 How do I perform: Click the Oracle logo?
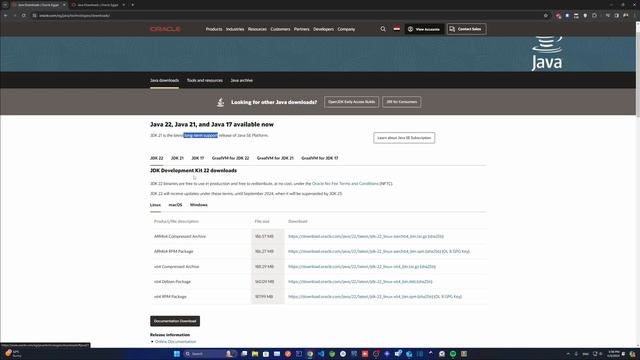pos(165,29)
